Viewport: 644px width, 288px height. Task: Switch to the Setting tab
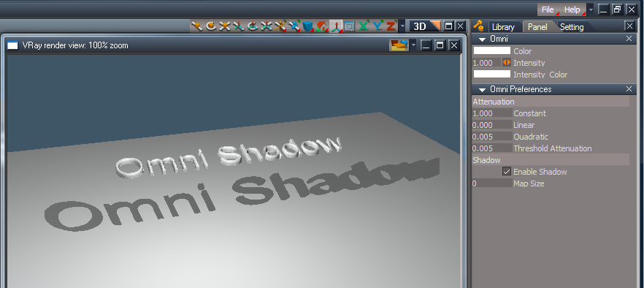[x=572, y=27]
